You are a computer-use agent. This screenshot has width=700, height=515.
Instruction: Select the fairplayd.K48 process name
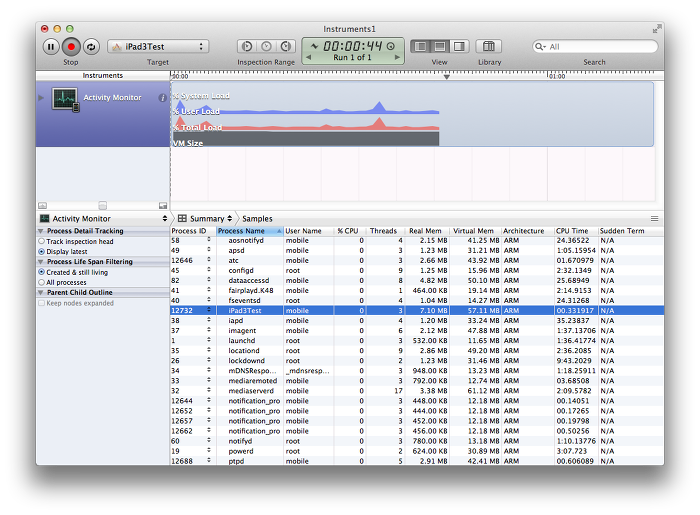click(x=250, y=291)
